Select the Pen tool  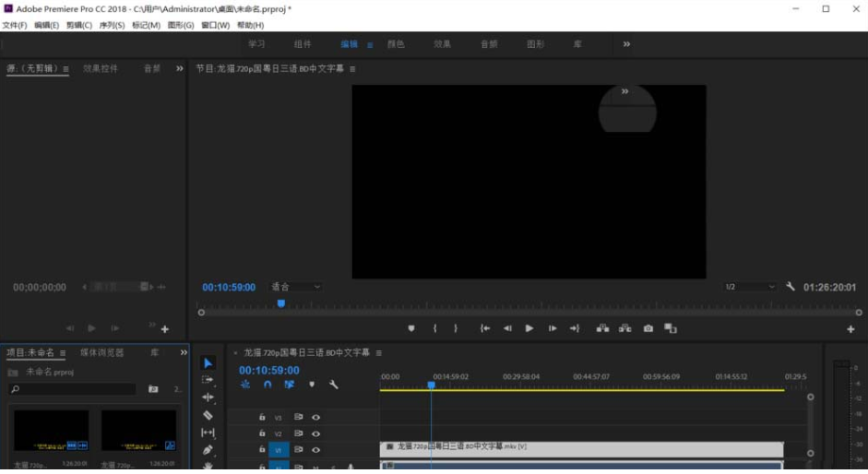(208, 450)
